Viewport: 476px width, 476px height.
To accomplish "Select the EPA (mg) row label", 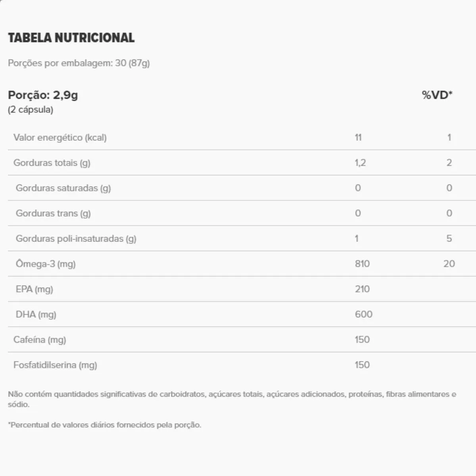I will point(34,289).
